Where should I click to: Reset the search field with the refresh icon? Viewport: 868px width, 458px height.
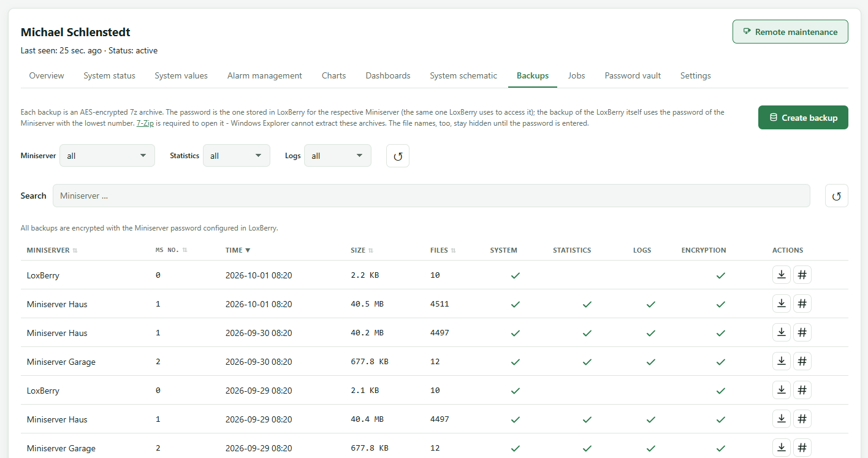[x=836, y=196]
